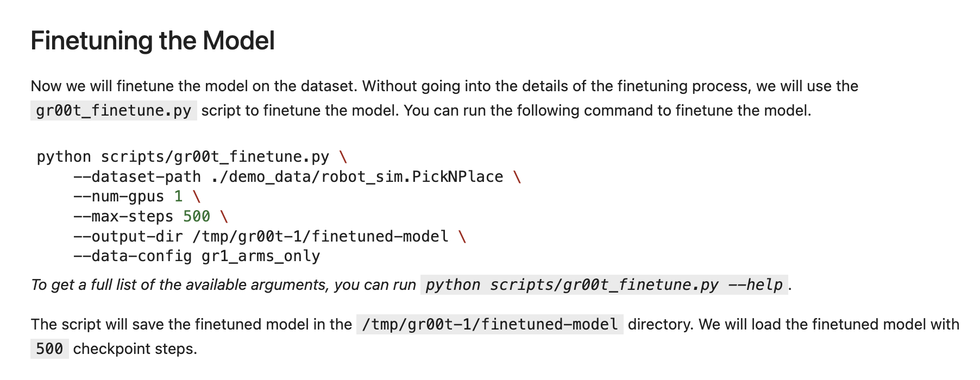This screenshot has width=980, height=380.
Task: Click the green number 1 after --num-gpus
Action: 178,197
